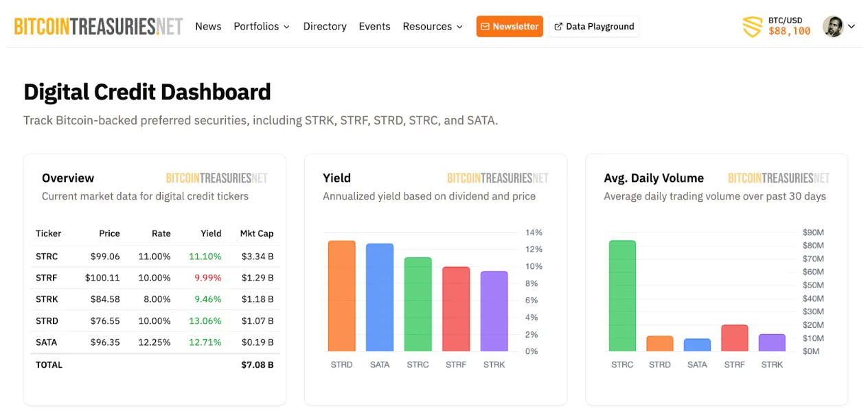
Task: Click the orange Newsletter button
Action: point(510,26)
